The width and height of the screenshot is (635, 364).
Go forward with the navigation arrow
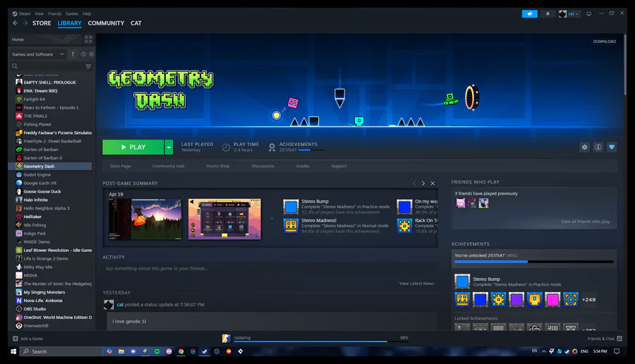point(25,23)
